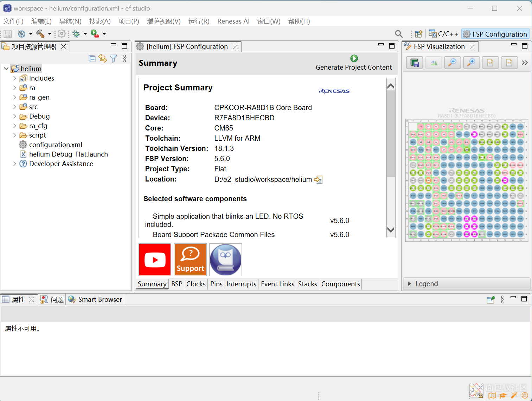Expand the Includes folder
The image size is (532, 401).
14,78
